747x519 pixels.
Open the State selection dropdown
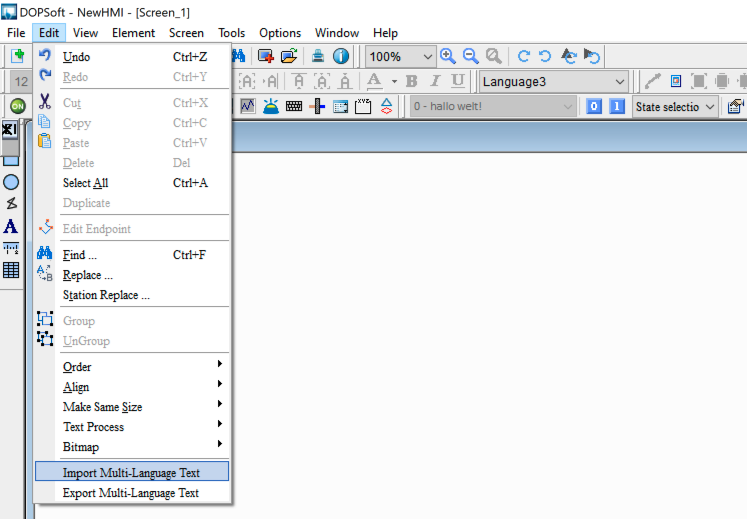pyautogui.click(x=676, y=106)
